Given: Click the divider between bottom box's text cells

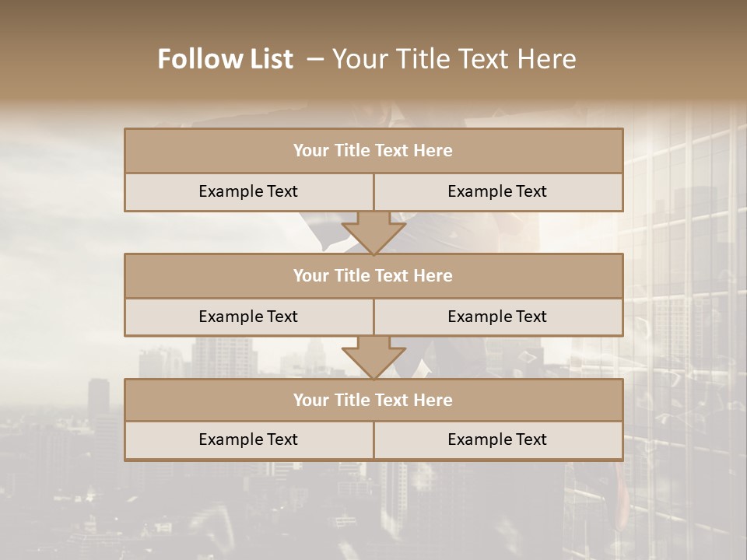Looking at the screenshot, I should tap(373, 439).
